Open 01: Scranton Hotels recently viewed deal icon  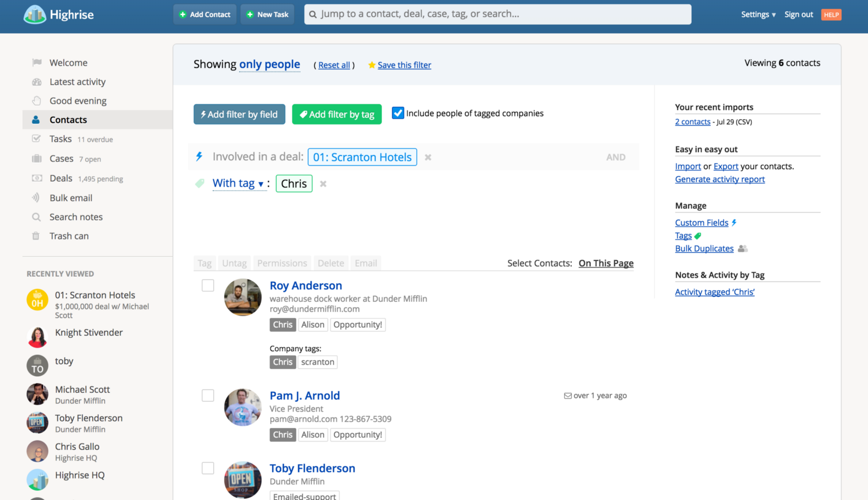37,300
